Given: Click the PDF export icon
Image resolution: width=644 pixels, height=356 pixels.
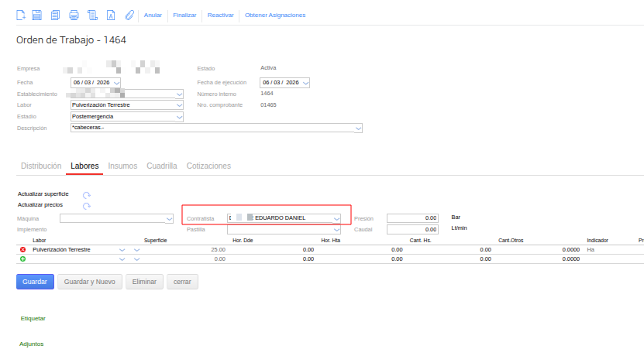Looking at the screenshot, I should click(111, 15).
